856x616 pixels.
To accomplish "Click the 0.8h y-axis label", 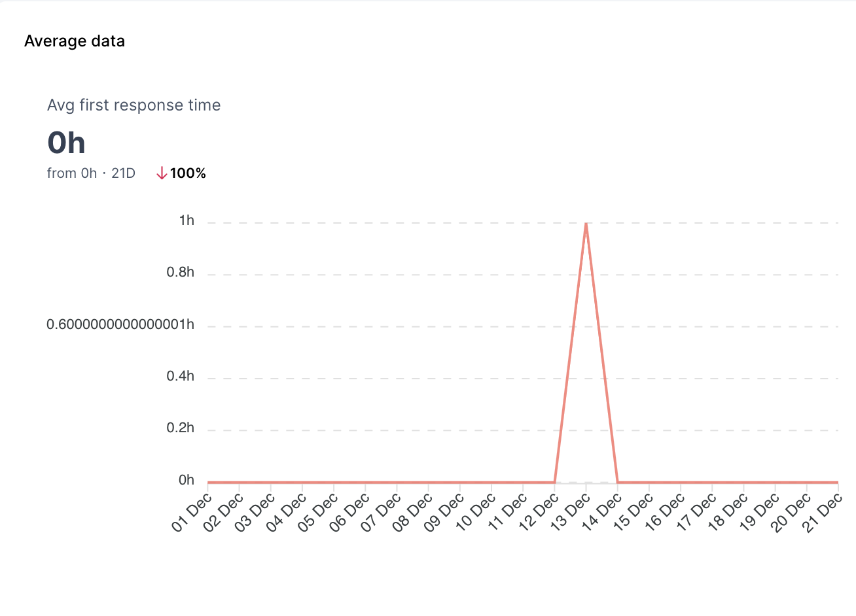I will [x=180, y=273].
